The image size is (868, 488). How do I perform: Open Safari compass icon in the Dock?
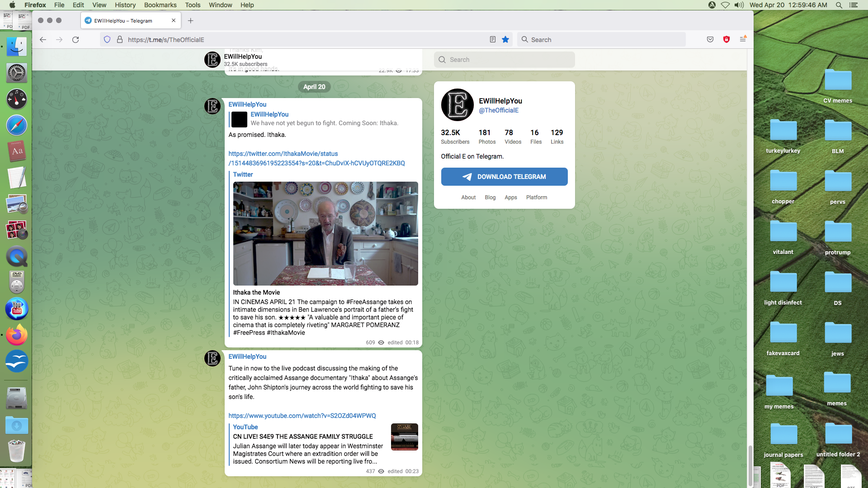(17, 125)
